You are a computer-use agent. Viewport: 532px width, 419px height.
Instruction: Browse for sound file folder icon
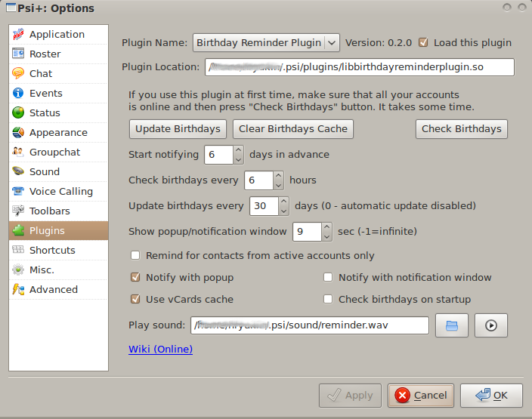point(452,325)
